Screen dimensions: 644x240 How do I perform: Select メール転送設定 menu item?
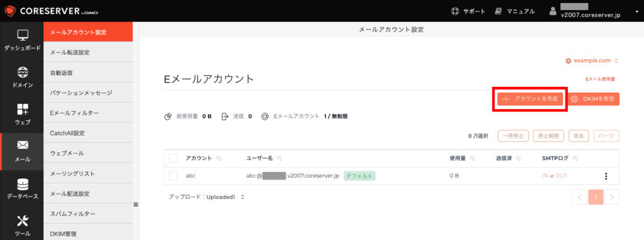click(x=88, y=52)
